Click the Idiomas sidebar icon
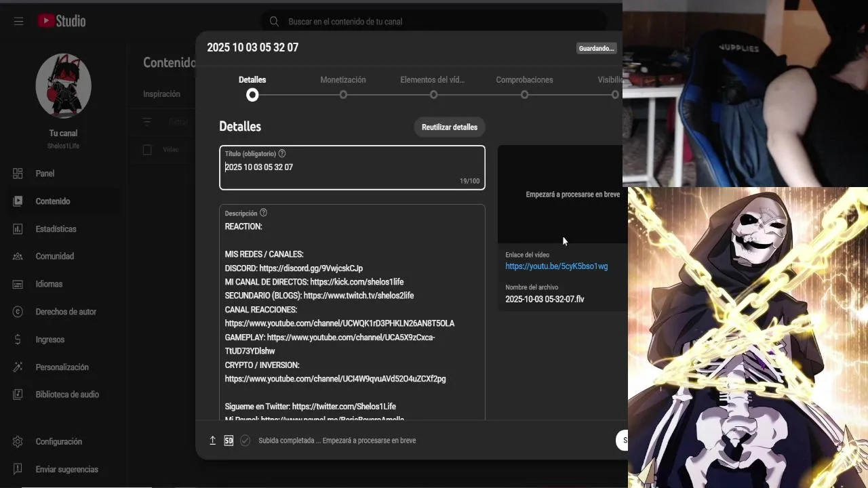Image resolution: width=868 pixels, height=488 pixels. coord(18,284)
